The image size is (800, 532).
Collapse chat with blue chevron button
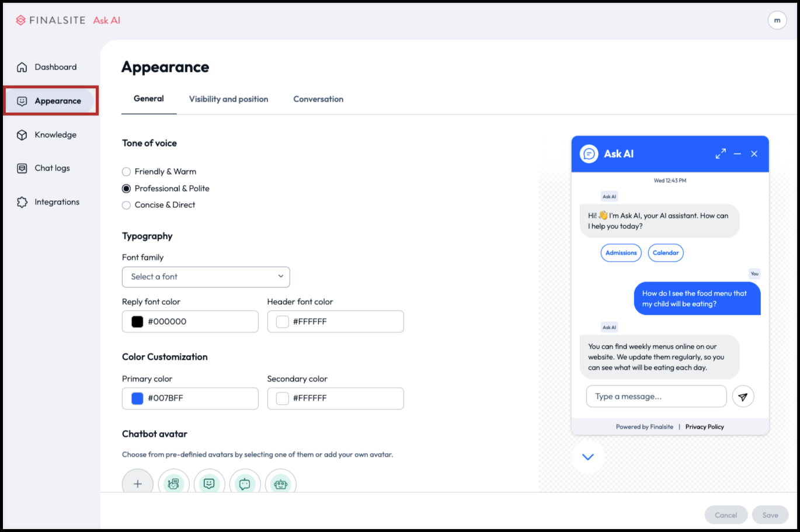[588, 457]
